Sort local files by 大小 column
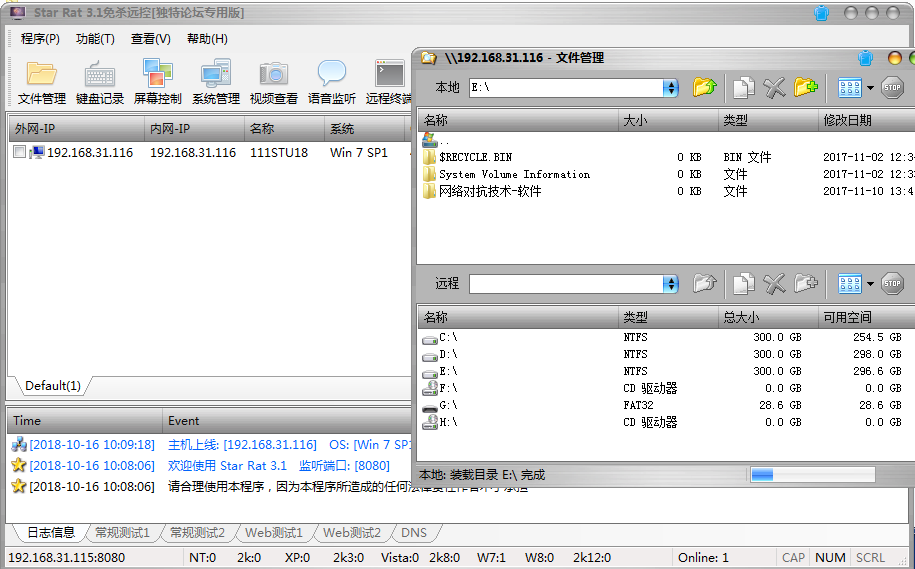915x569 pixels. click(x=668, y=120)
